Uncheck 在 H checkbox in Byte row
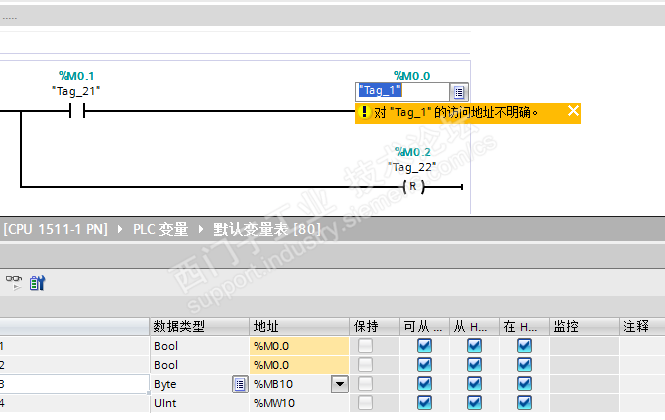This screenshot has height=420, width=665. click(x=524, y=384)
